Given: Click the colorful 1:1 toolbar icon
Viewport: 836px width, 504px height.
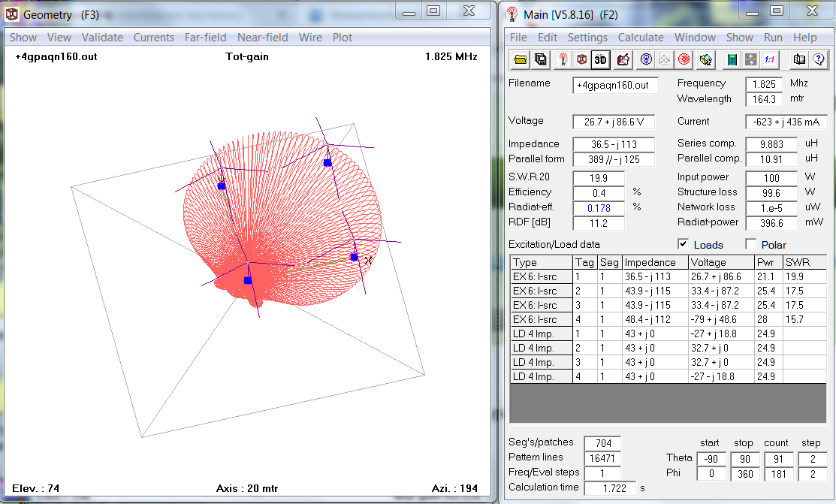Looking at the screenshot, I should tap(770, 60).
